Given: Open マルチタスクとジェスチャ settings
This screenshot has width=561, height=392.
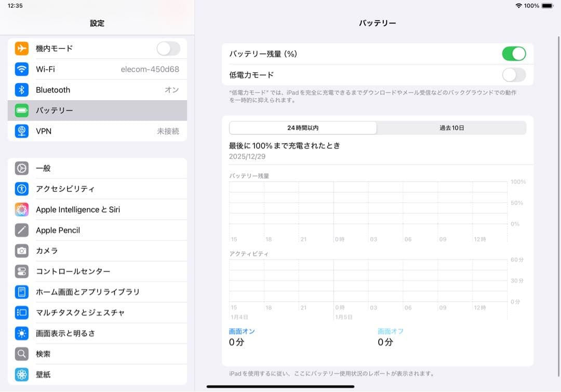Looking at the screenshot, I should point(21,313).
